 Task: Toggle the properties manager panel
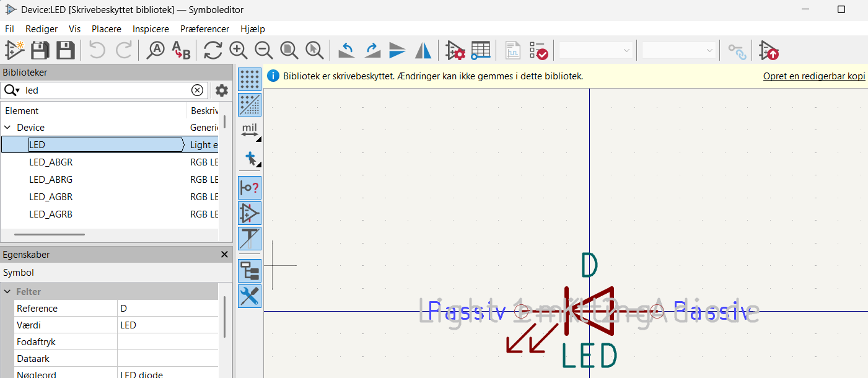(250, 296)
